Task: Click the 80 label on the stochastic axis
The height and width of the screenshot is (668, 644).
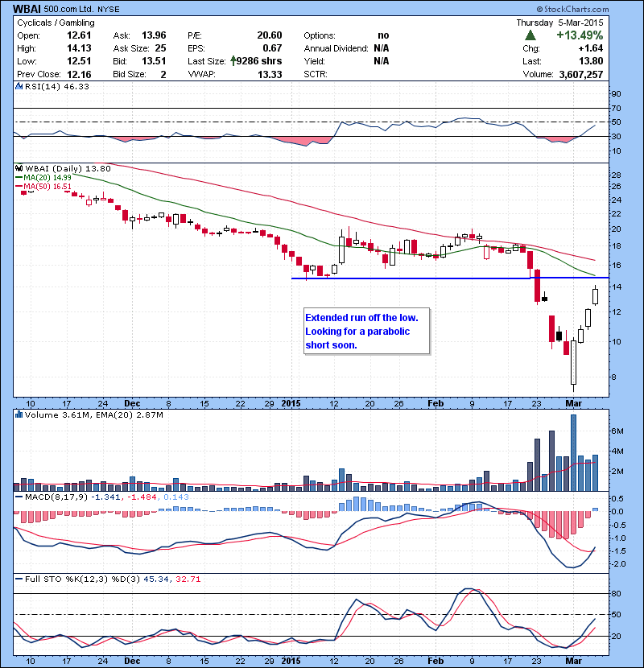Action: pos(616,593)
